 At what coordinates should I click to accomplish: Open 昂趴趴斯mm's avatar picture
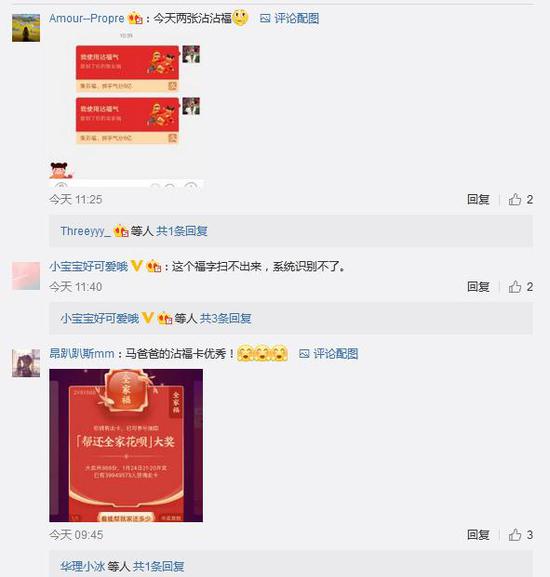(x=26, y=363)
